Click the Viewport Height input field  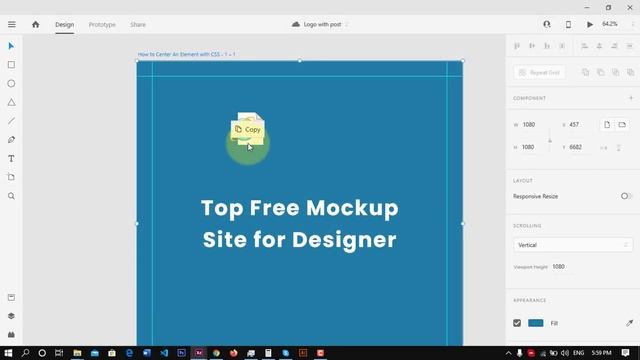563,267
